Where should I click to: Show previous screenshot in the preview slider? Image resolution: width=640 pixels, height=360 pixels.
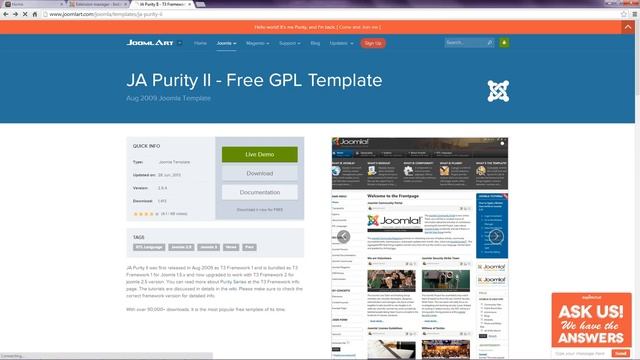tap(344, 236)
